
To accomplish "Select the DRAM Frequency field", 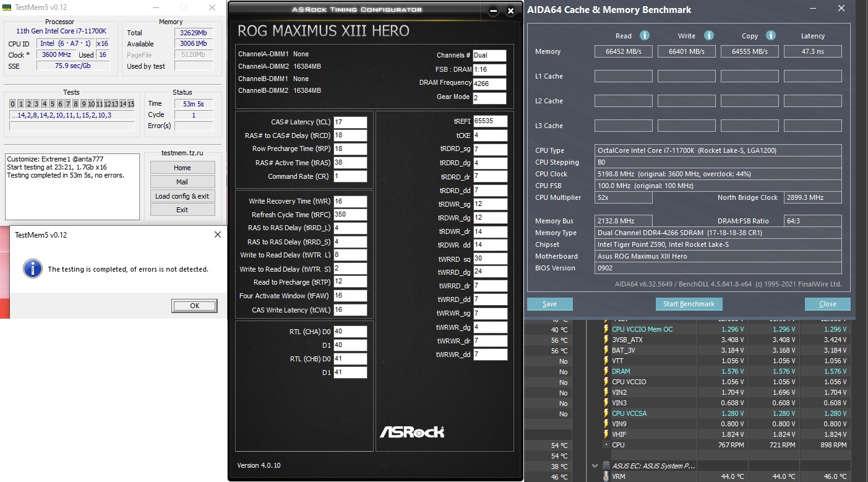I will [489, 84].
